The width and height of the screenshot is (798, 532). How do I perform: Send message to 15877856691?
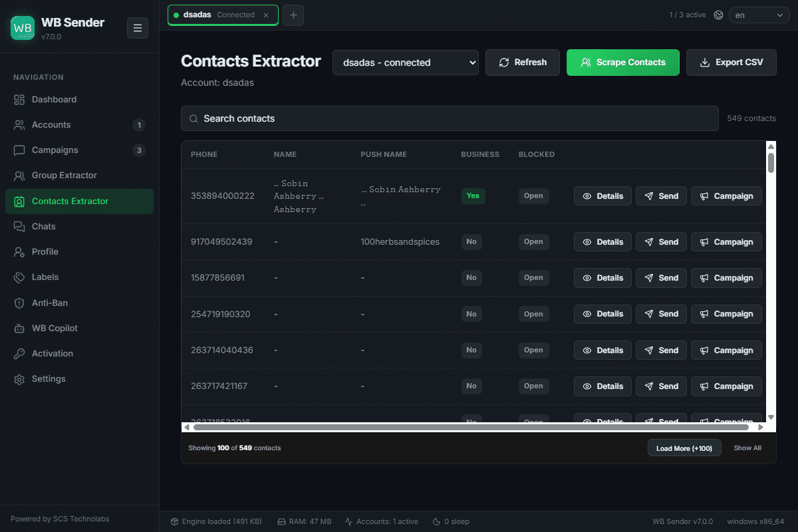click(x=661, y=278)
